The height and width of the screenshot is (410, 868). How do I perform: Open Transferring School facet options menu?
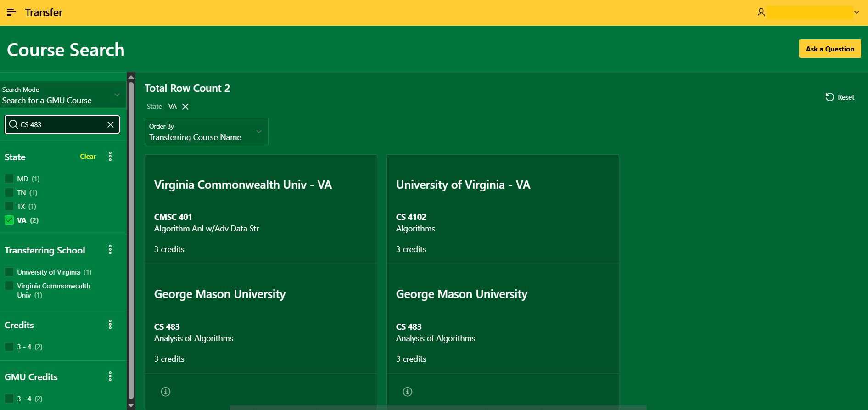110,250
